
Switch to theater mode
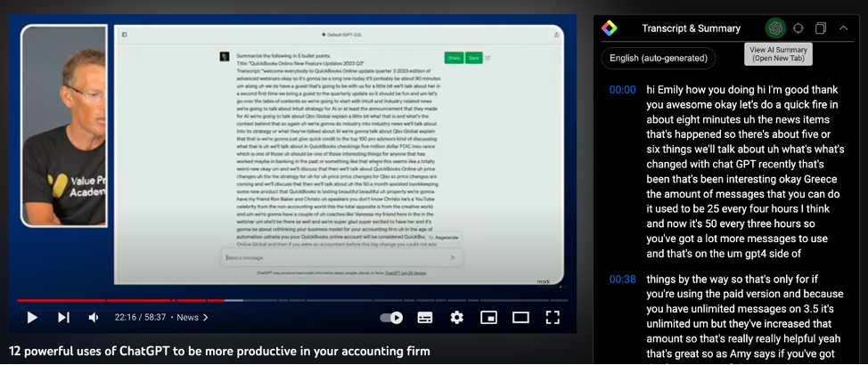(x=521, y=318)
